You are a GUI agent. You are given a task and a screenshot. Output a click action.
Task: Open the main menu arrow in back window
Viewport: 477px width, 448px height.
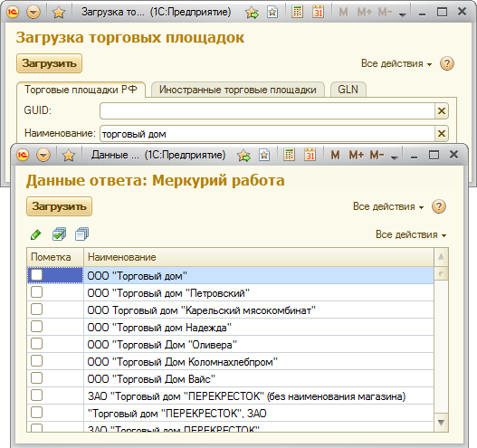tap(33, 12)
